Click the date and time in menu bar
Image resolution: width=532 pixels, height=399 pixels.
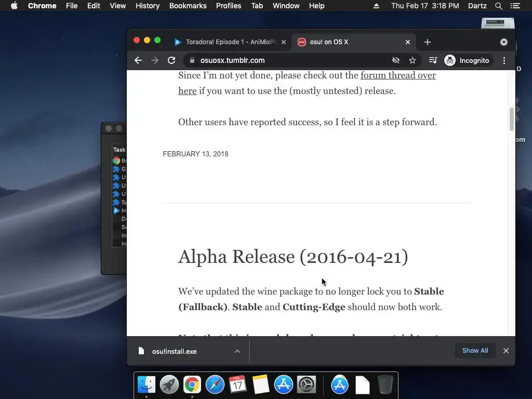pyautogui.click(x=425, y=6)
